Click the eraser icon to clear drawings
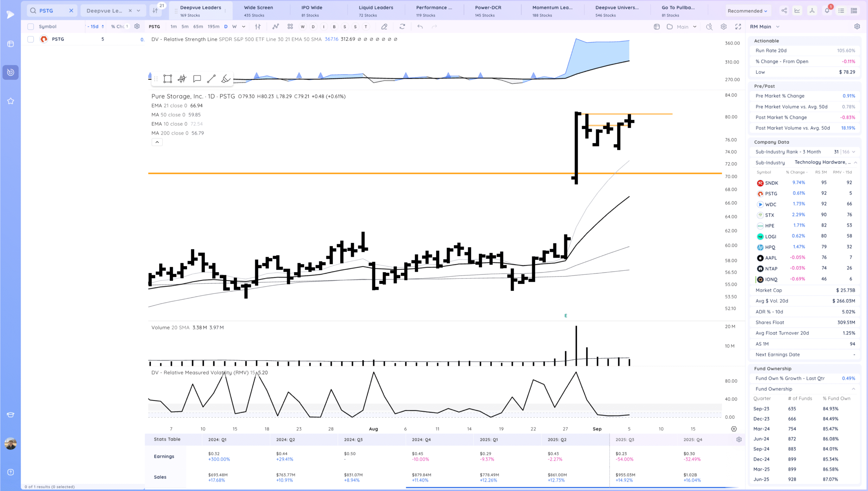Viewport: 868px width, 491px height. (x=384, y=26)
